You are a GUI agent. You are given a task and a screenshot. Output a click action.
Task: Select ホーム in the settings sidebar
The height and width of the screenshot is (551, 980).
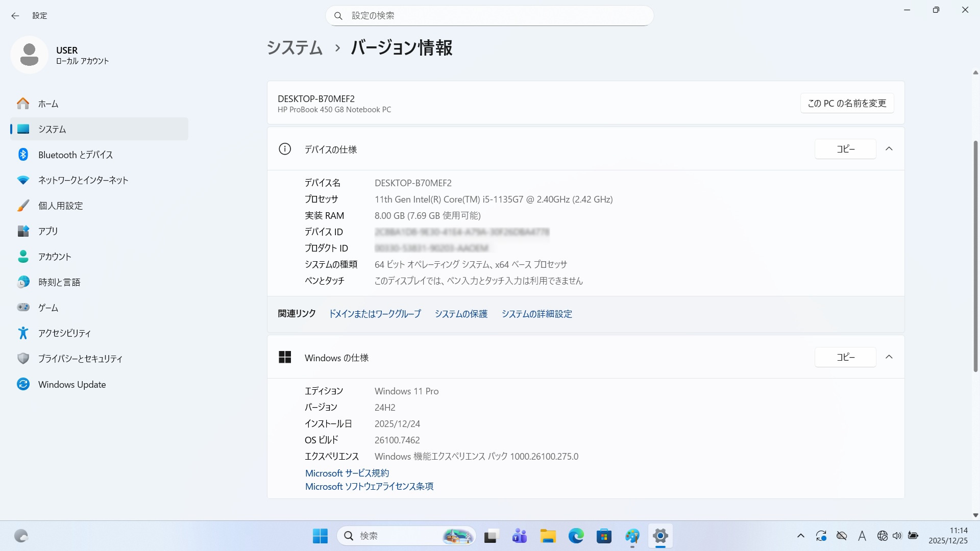[48, 104]
